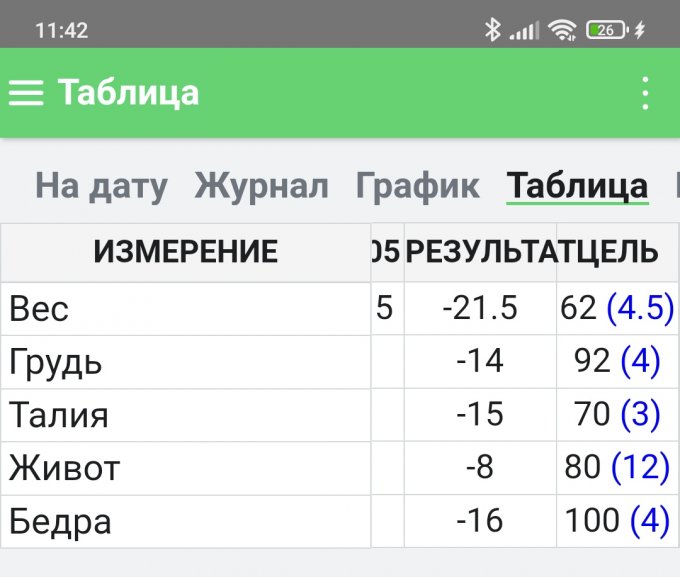Select the Талия row label
This screenshot has height=577, width=680.
pos(59,415)
